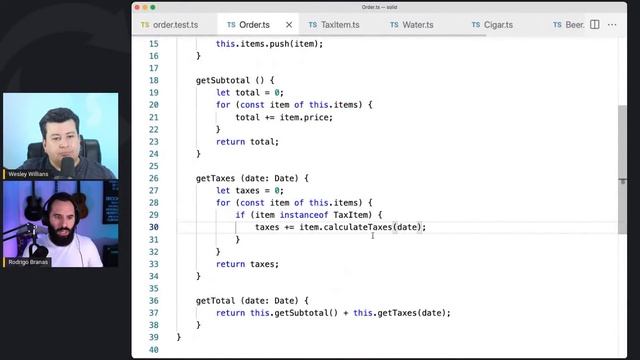Open the editor more actions ellipsis menu

pyautogui.click(x=612, y=25)
